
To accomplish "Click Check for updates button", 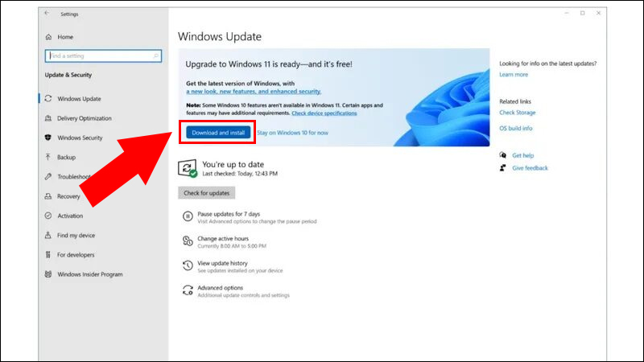I will coord(207,193).
